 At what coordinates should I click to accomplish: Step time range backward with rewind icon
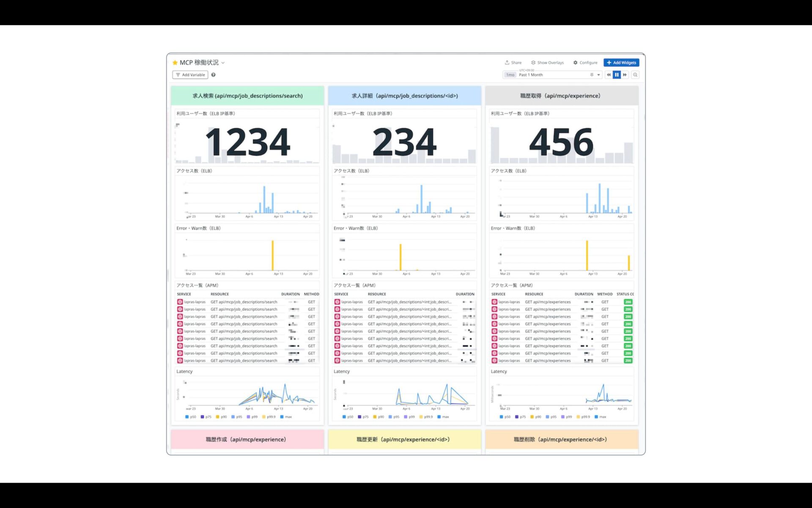click(609, 75)
